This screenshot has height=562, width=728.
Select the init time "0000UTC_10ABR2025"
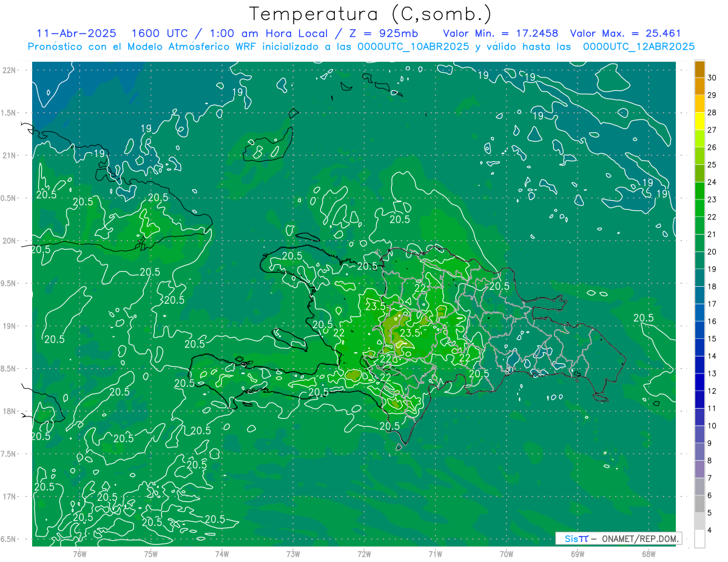(x=413, y=46)
